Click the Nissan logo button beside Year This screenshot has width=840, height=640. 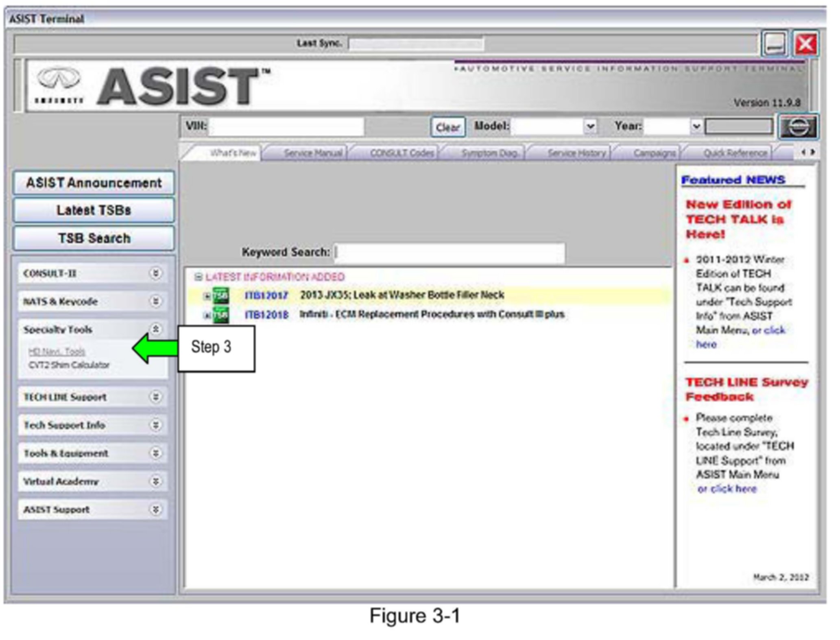(798, 127)
